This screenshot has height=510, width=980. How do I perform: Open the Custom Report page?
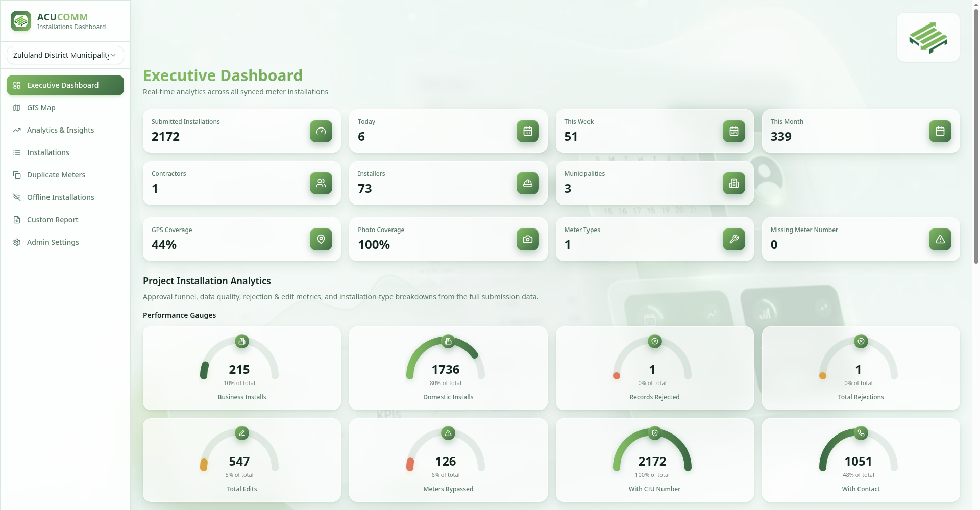(x=65, y=220)
